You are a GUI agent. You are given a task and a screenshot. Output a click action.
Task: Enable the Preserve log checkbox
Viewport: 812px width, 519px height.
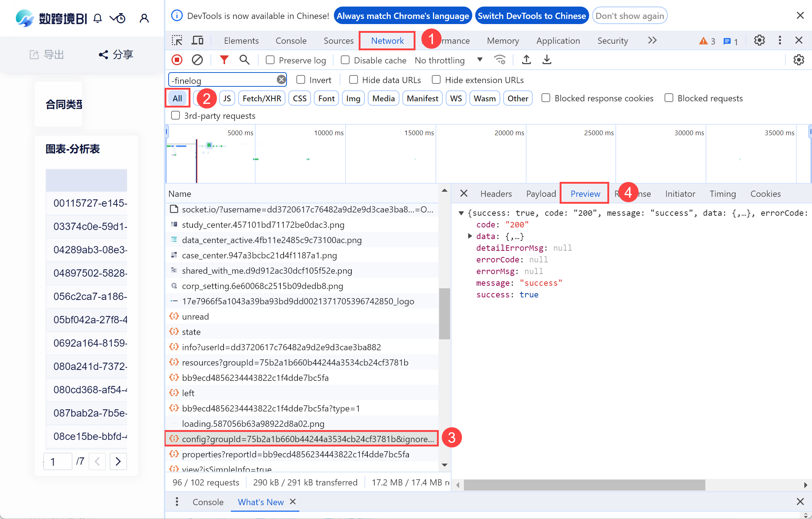click(x=270, y=60)
